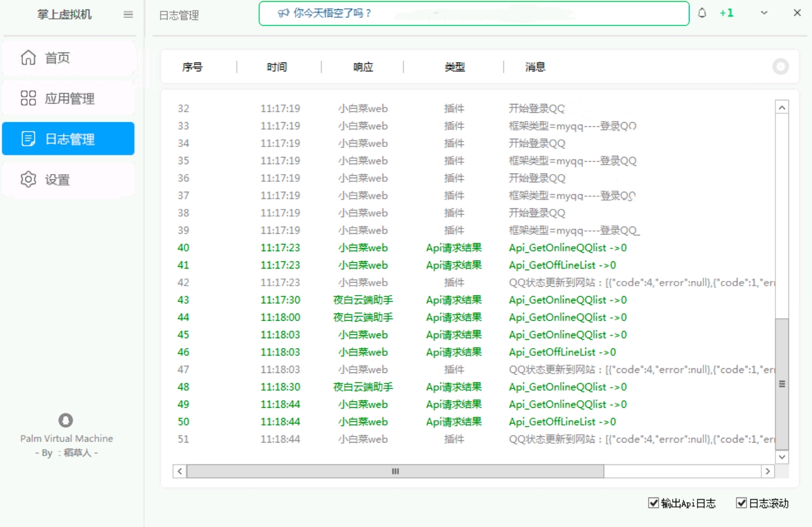The height and width of the screenshot is (527, 812).
Task: Click the megaphone announcement icon
Action: (x=284, y=13)
